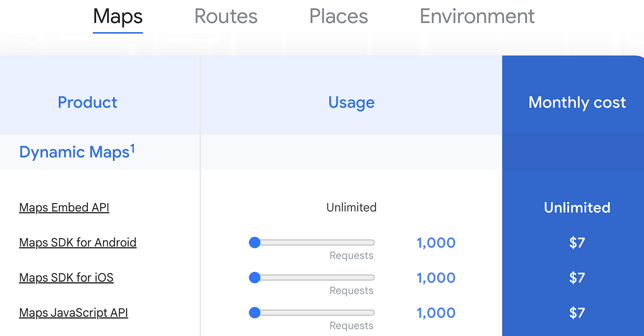Click the $7 cost for Maps JavaScript API

coord(577,313)
